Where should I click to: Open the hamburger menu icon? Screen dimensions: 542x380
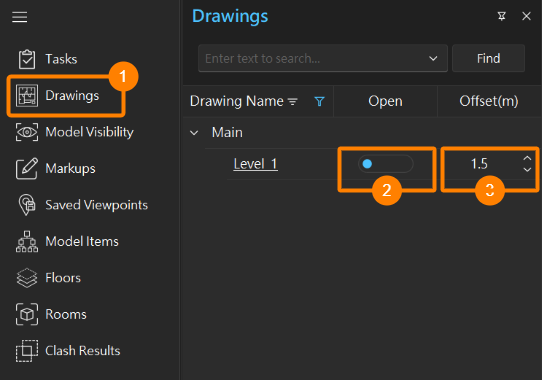(19, 17)
